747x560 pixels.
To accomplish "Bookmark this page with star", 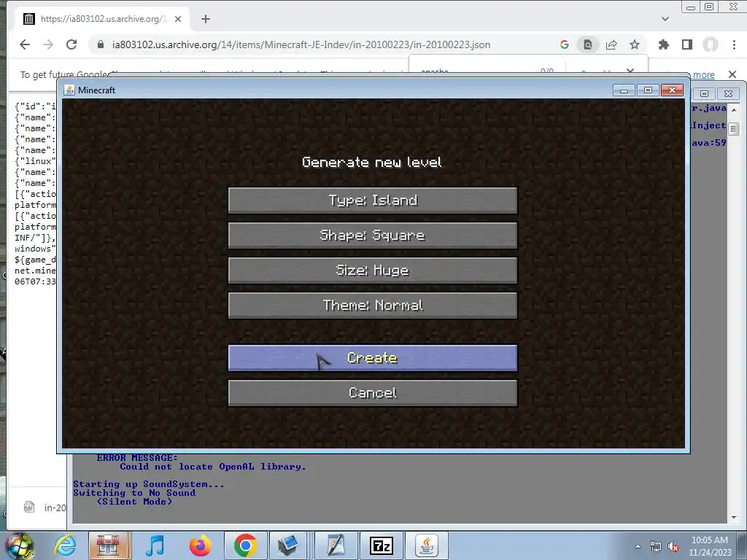I will point(635,44).
